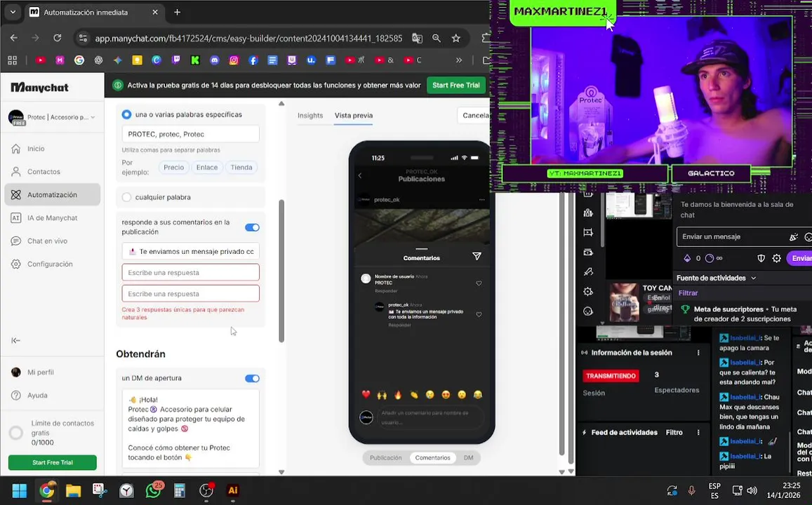This screenshot has height=505, width=812.
Task: Click red heart emoji in preview
Action: coord(366,395)
